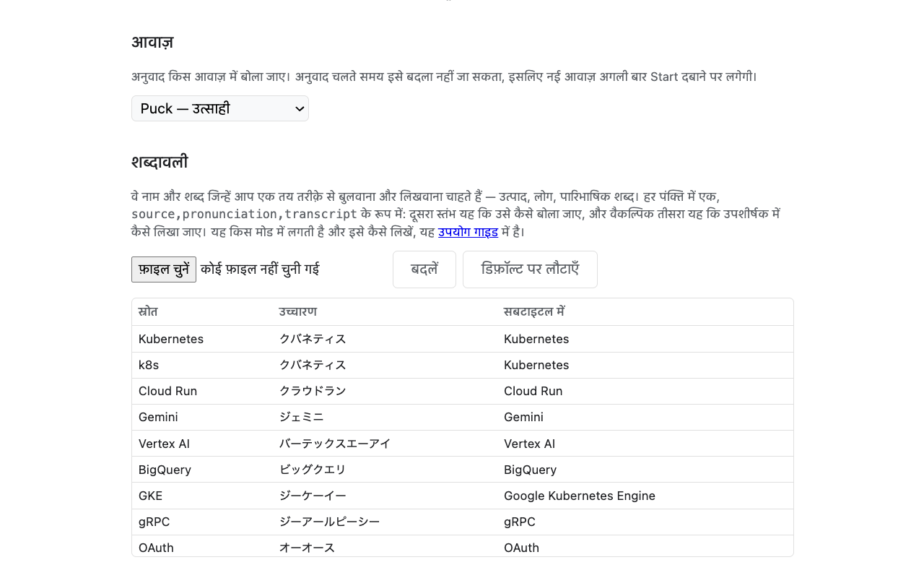Click the फ़ाइल चुनें file chooser button

pos(164,269)
